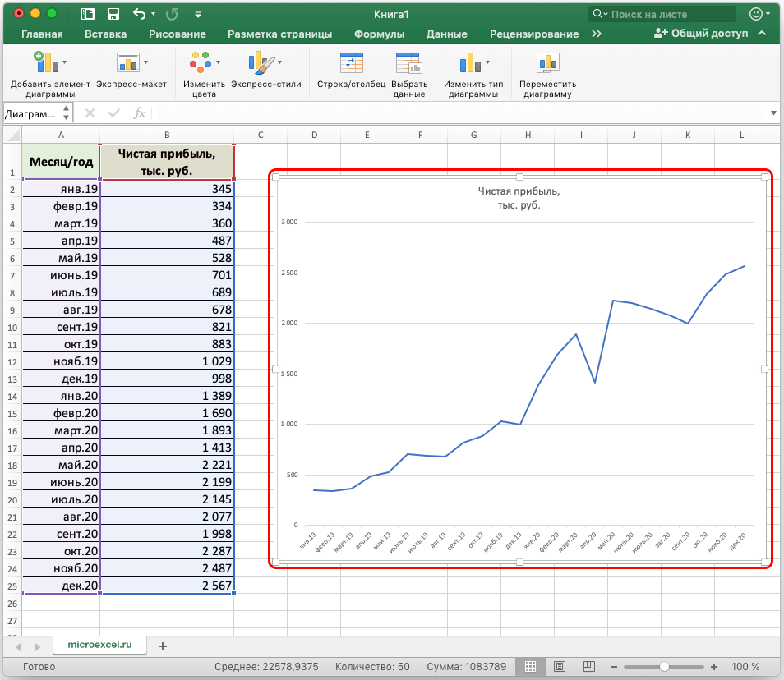Click Изменить тип диаграммы icon
The width and height of the screenshot is (784, 680).
point(470,62)
